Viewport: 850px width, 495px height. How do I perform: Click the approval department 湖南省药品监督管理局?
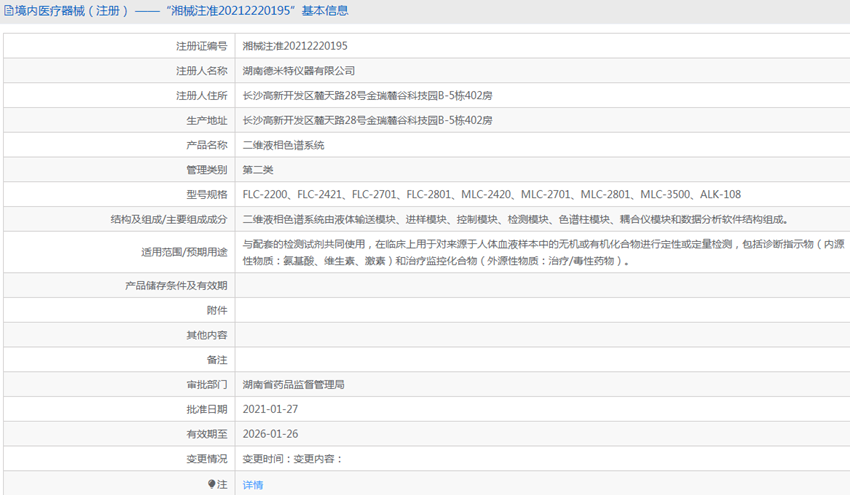click(x=293, y=384)
